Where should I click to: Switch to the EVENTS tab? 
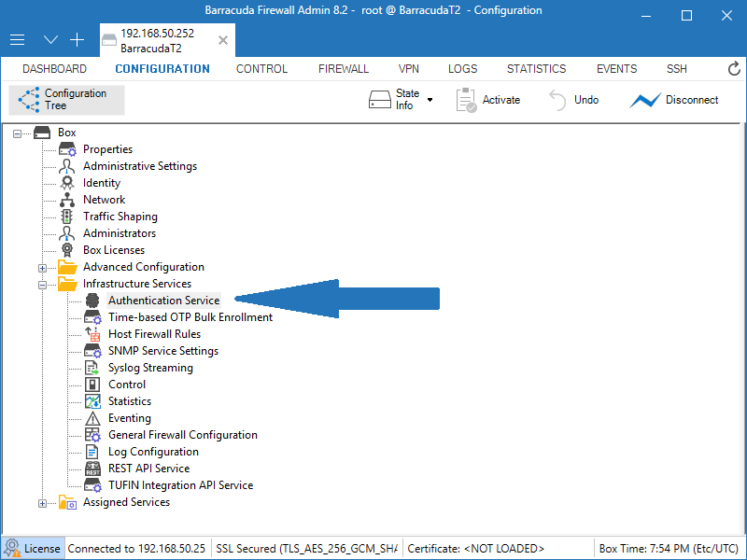tap(617, 69)
